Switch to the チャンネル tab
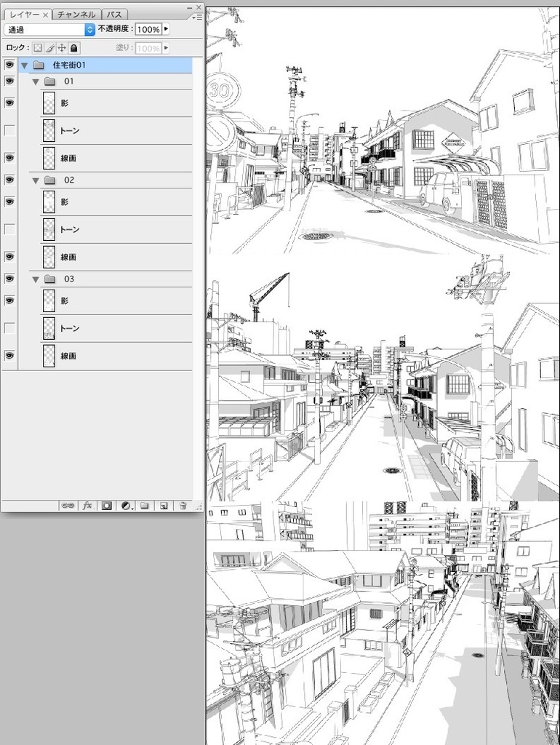 [76, 15]
